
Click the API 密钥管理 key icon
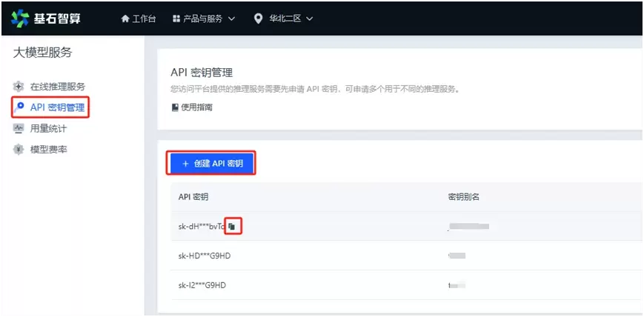tap(19, 107)
